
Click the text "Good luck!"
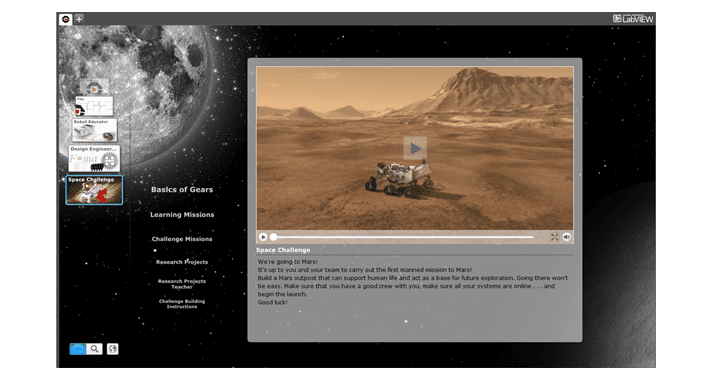click(272, 302)
